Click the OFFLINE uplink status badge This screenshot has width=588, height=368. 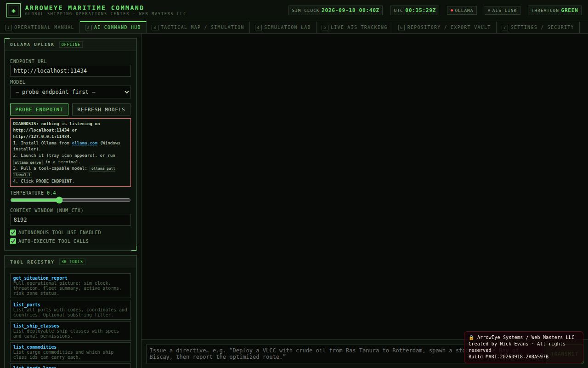click(71, 45)
